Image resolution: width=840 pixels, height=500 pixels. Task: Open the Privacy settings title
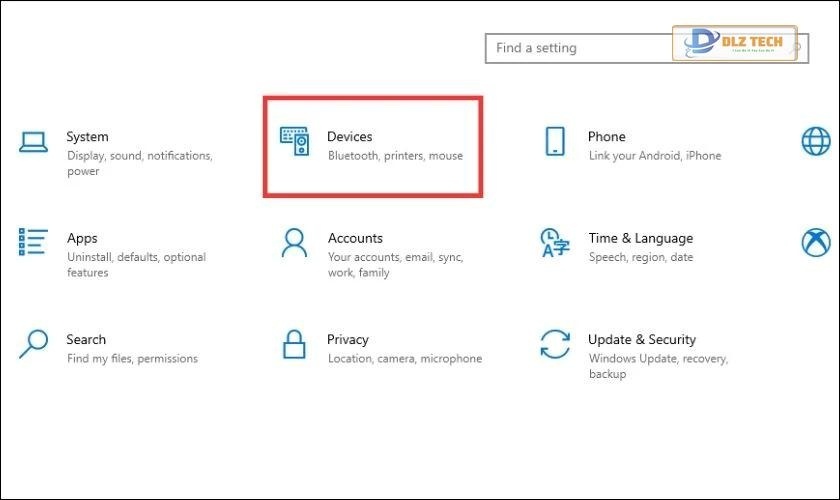(x=348, y=340)
